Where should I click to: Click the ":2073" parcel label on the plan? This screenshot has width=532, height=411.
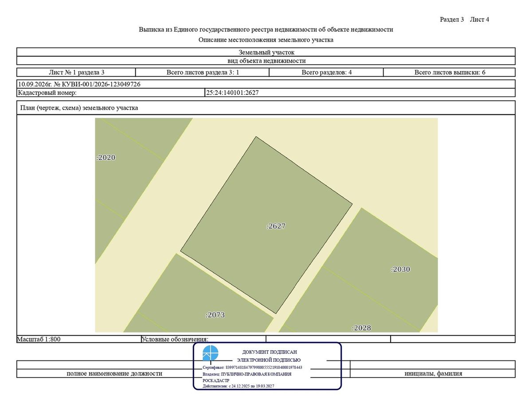tap(215, 315)
